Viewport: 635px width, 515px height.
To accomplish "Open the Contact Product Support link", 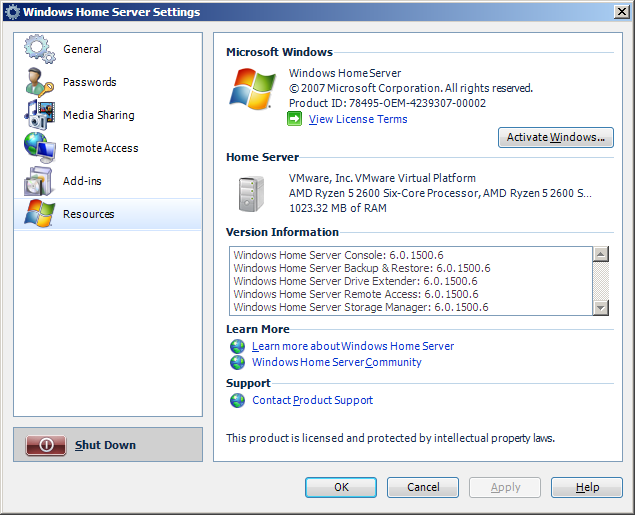I will coord(312,400).
